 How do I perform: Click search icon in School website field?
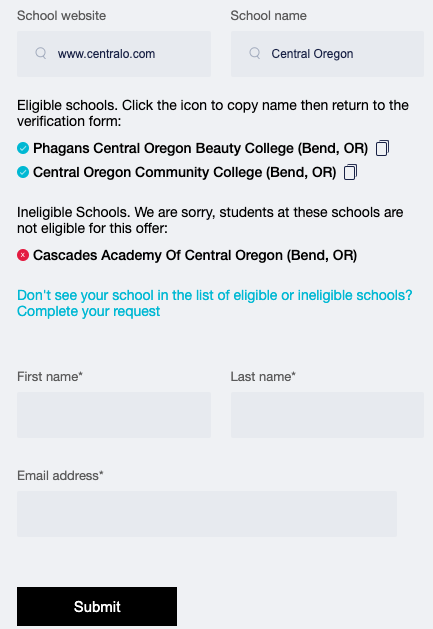coord(41,53)
